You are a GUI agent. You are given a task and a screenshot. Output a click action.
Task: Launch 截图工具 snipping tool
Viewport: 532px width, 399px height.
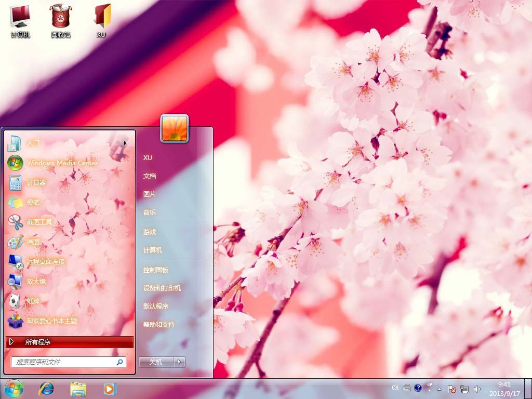(39, 222)
